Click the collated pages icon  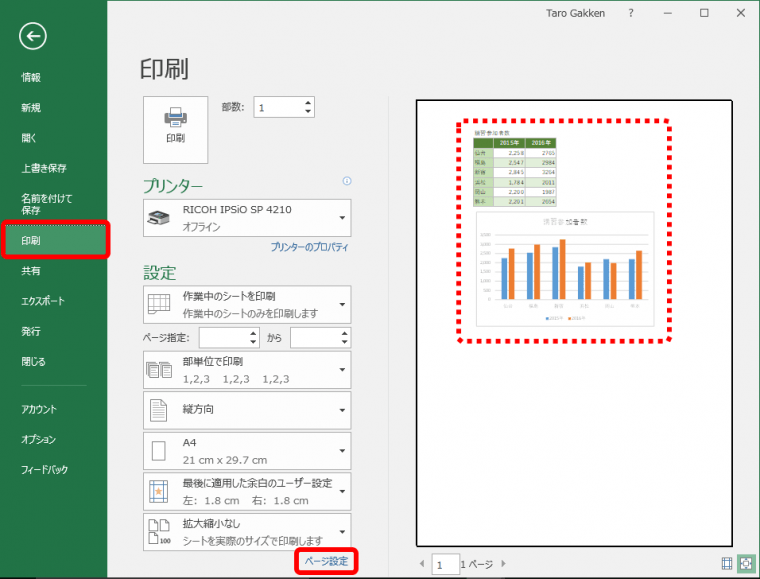click(159, 370)
